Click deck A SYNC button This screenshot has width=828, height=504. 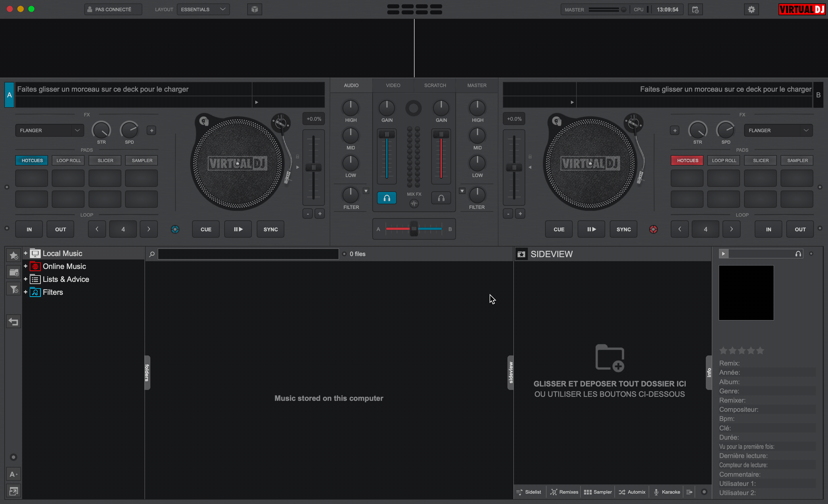tap(271, 229)
